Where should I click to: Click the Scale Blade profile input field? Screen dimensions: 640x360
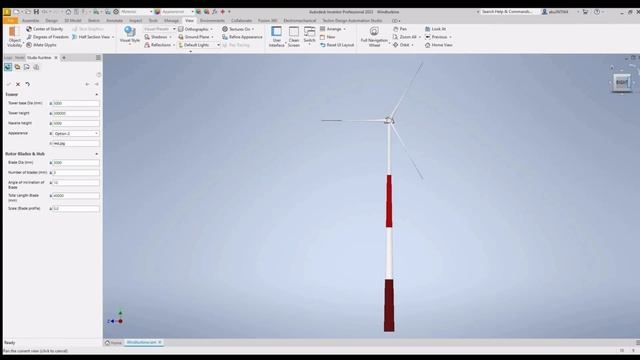click(x=76, y=209)
